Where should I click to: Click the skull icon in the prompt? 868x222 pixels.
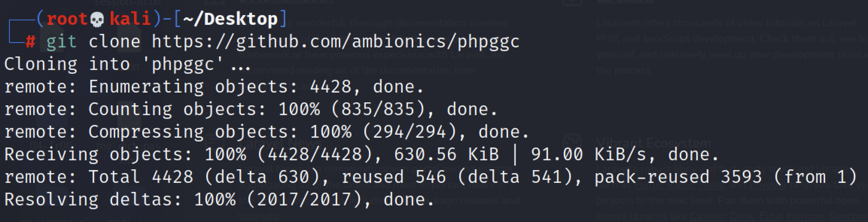tap(97, 20)
